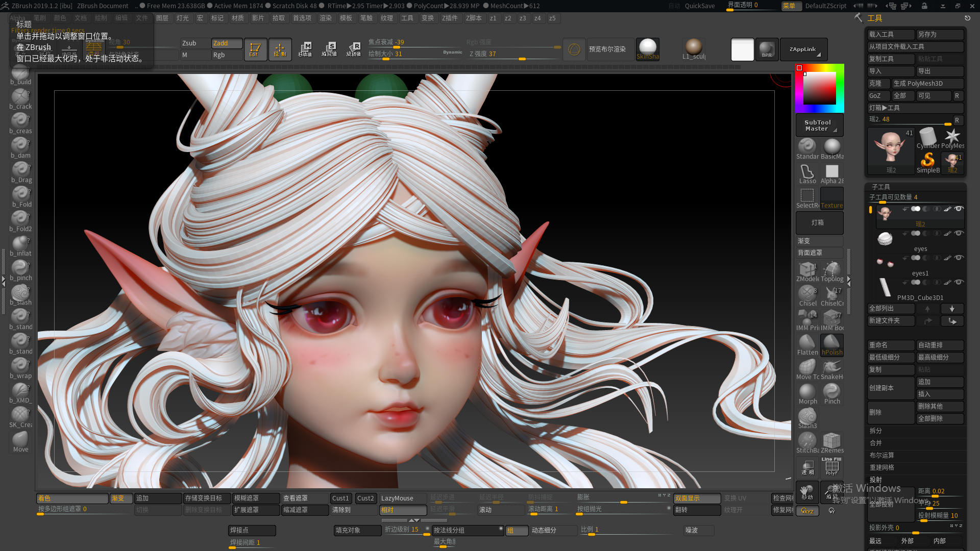Viewport: 980px width, 551px height.
Task: Open the Z插件 (ZPlugin) menu
Action: point(450,18)
